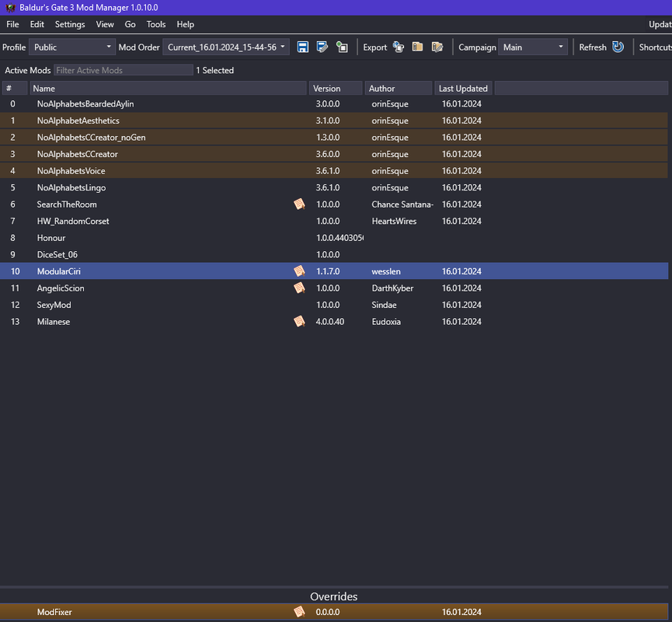Image resolution: width=672 pixels, height=622 pixels.
Task: Click version 0.0.0.0 of ModFixer
Action: coord(328,612)
